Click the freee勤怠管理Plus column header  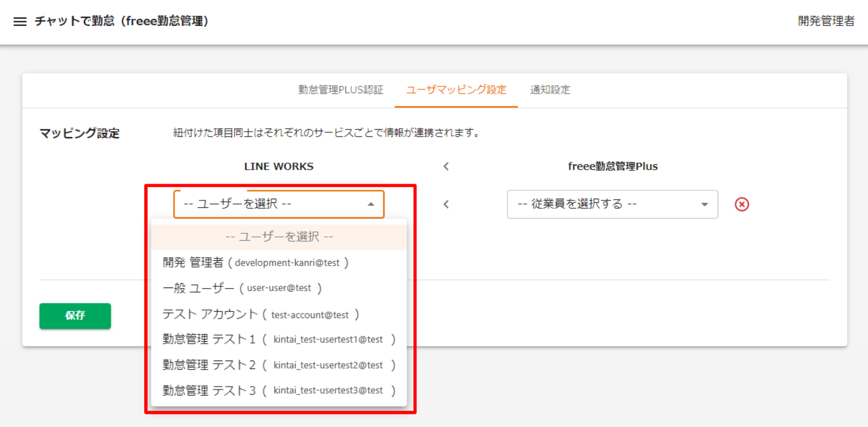pos(613,167)
